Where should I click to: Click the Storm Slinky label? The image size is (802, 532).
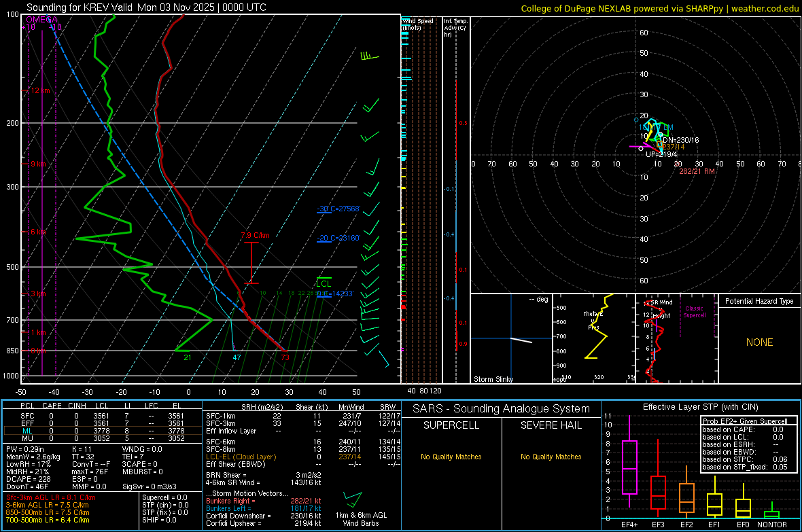[x=493, y=379]
